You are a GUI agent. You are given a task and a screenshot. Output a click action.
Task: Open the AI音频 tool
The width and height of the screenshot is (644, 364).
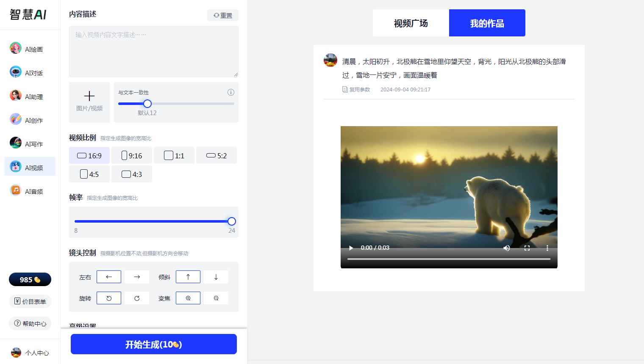pos(16,191)
